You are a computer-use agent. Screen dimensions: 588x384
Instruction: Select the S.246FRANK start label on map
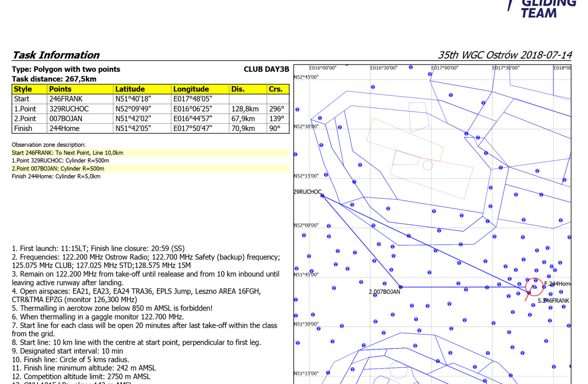[x=553, y=301]
